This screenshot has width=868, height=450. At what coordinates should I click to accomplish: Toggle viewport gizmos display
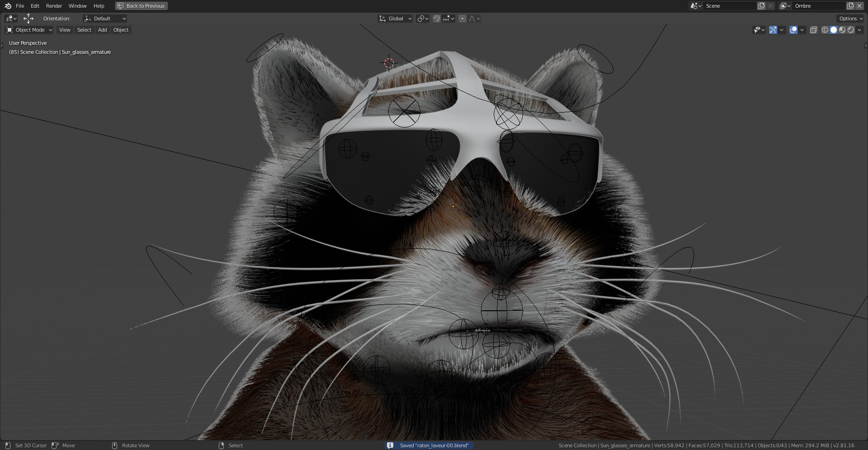click(x=773, y=30)
